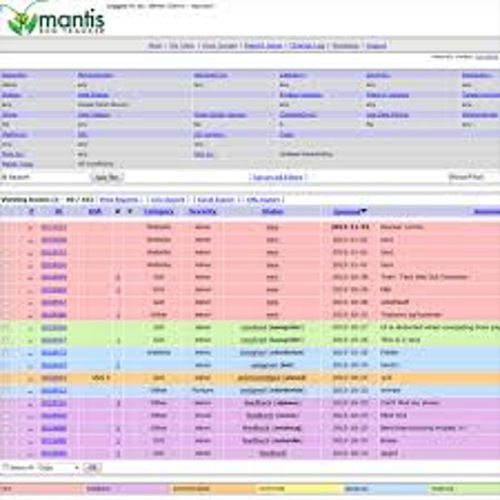This screenshot has width=500, height=500.
Task: Open the Reset Filter saved filters dropdown
Action: click(x=473, y=177)
